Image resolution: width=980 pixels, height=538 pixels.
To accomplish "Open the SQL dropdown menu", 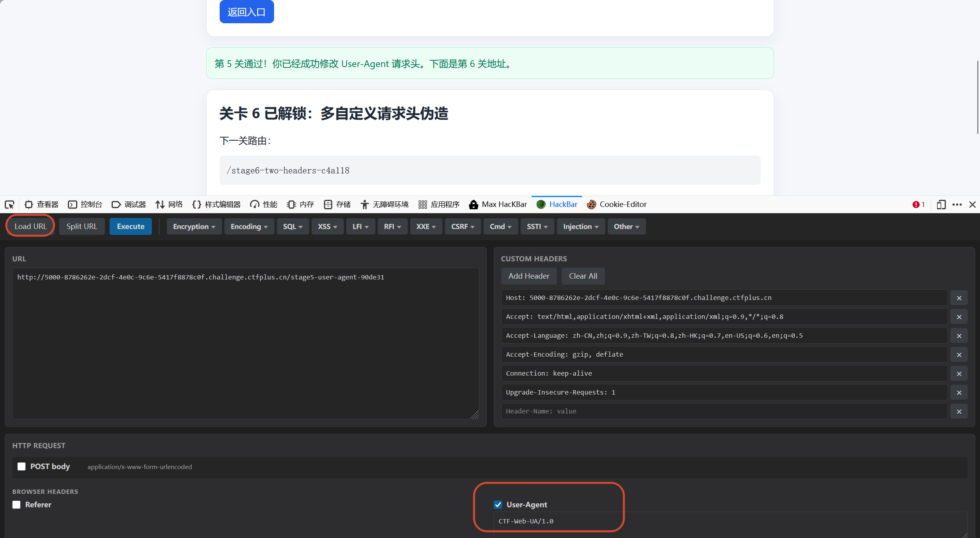I will coord(293,226).
